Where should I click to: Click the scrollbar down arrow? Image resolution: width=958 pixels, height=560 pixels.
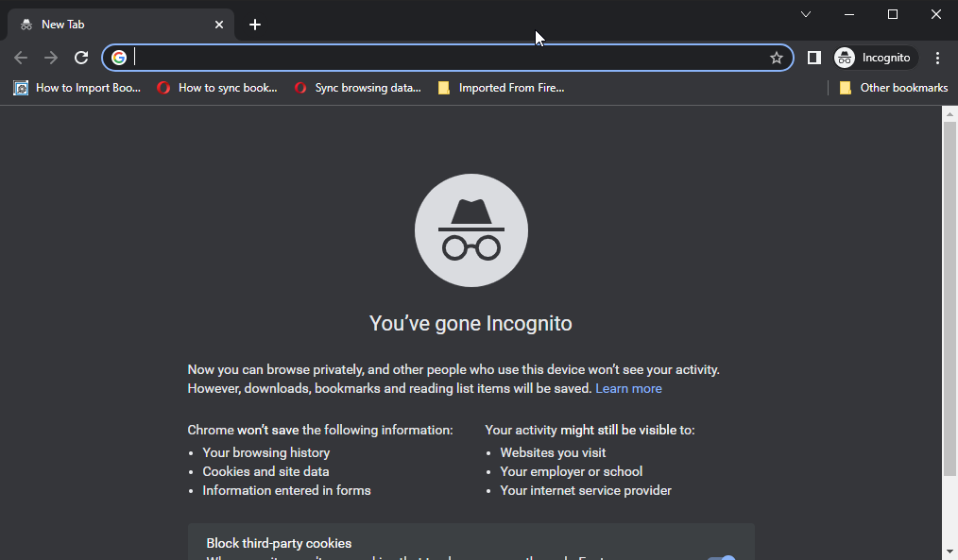coord(949,553)
